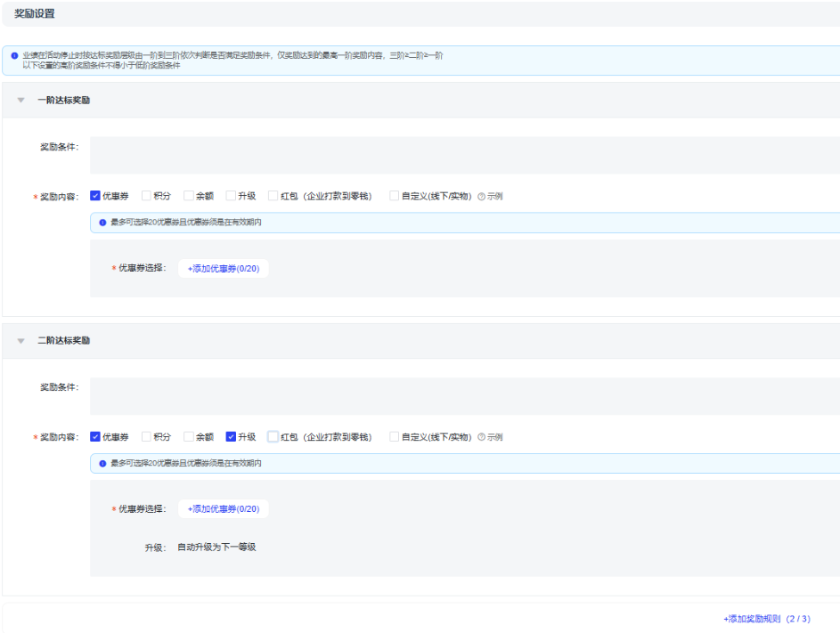This screenshot has width=840, height=633.
Task: Click +添加优惠券 button in 一阶 section
Action: coord(223,268)
